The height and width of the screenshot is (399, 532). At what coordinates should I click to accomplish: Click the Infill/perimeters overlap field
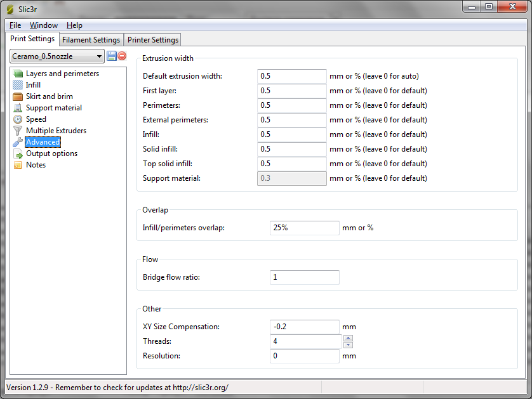point(305,228)
